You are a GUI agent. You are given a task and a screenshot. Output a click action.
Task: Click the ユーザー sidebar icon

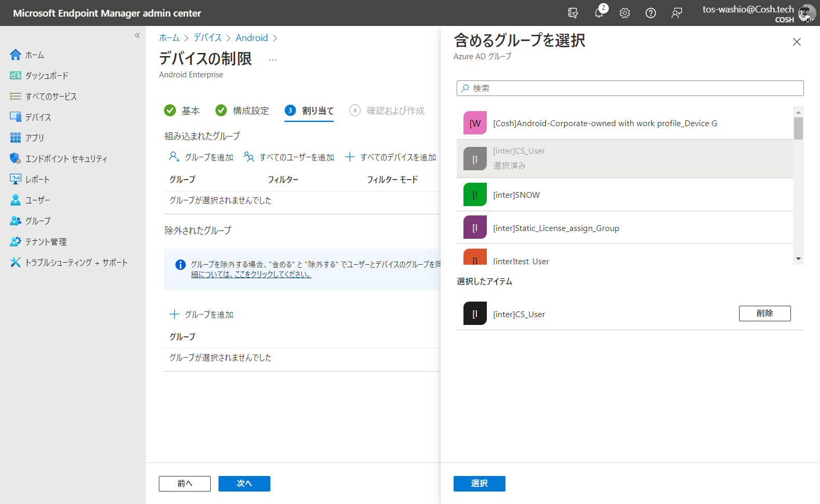(x=16, y=200)
